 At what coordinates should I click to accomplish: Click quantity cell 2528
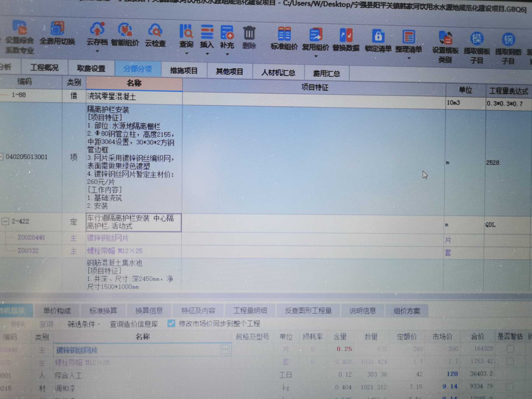point(493,163)
